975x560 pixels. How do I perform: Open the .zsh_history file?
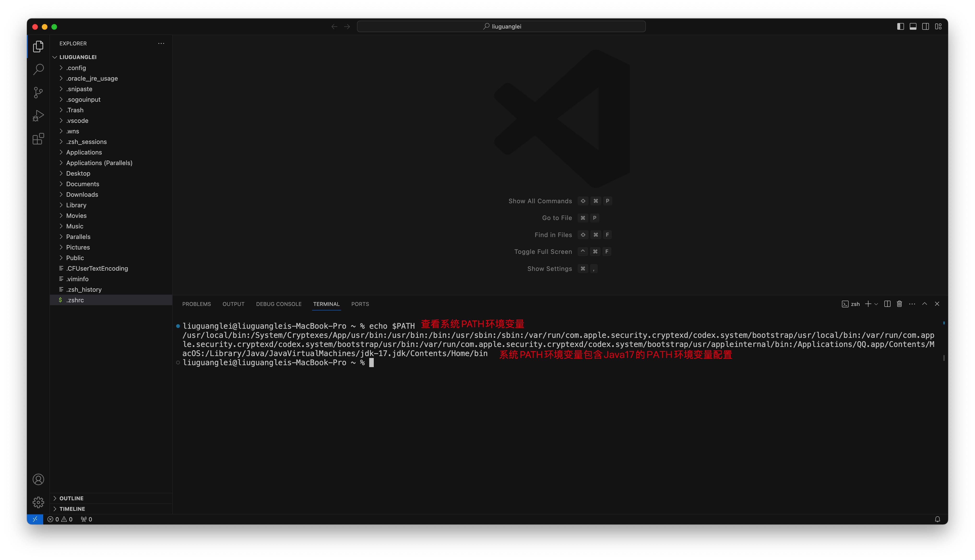(111, 290)
